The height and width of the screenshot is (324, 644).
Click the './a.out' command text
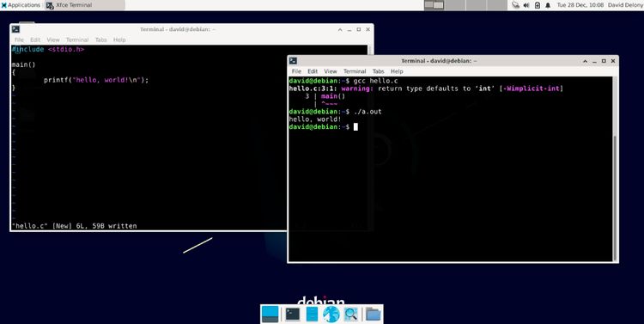(368, 112)
